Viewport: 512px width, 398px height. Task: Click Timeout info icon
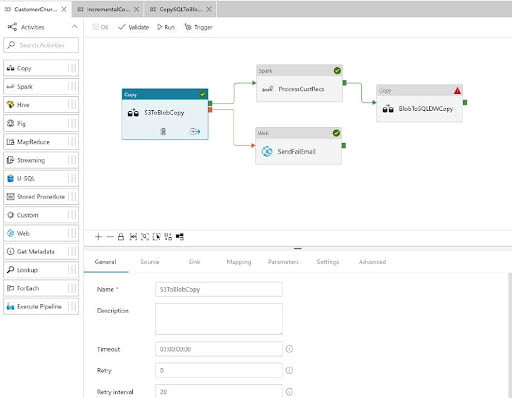point(289,349)
